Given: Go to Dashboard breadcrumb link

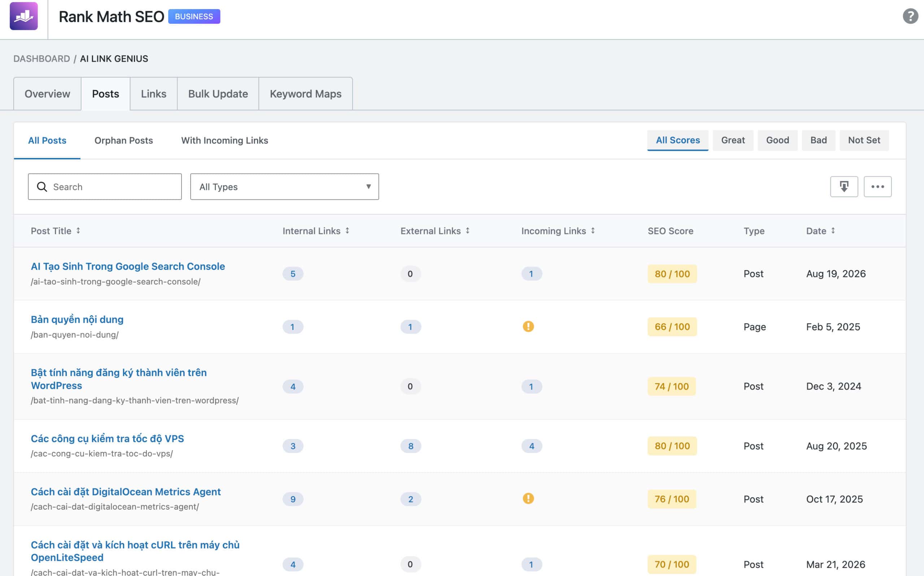Looking at the screenshot, I should 42,59.
